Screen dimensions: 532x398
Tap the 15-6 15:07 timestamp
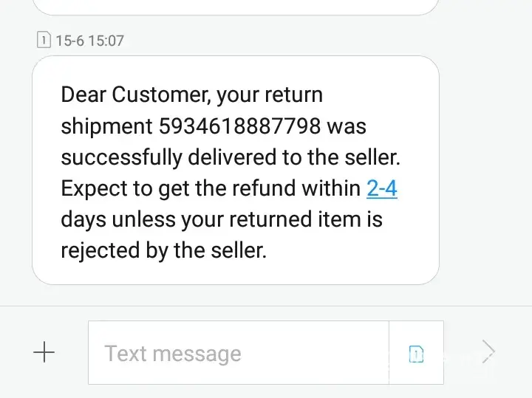[x=89, y=41]
